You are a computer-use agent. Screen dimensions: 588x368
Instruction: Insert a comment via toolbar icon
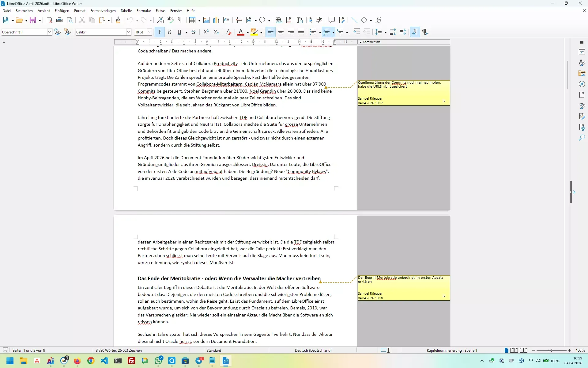331,20
